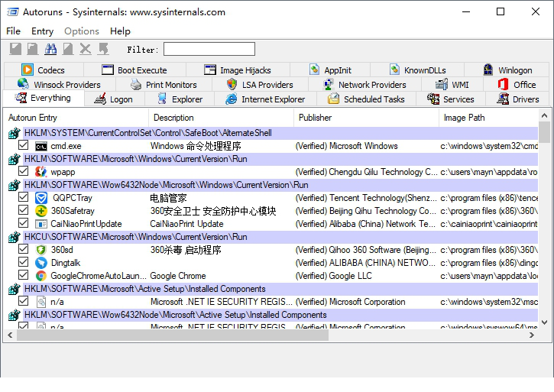
Task: Click the WMI tab icon
Action: tap(442, 84)
